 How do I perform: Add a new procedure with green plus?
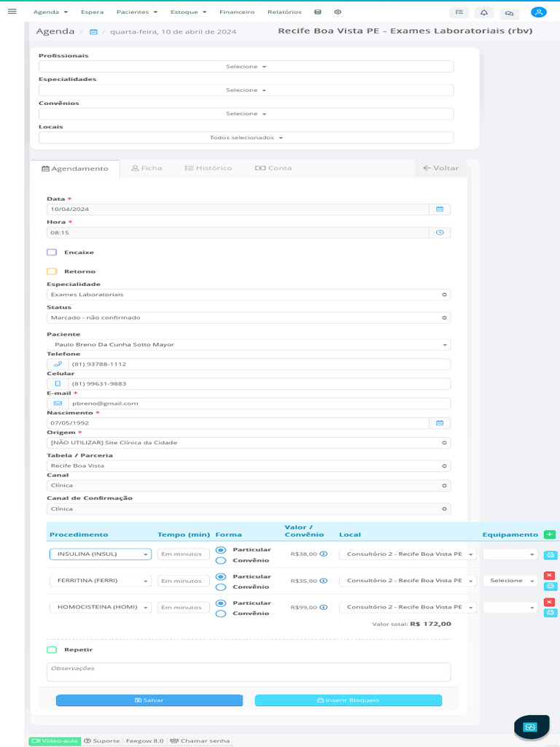pos(549,535)
